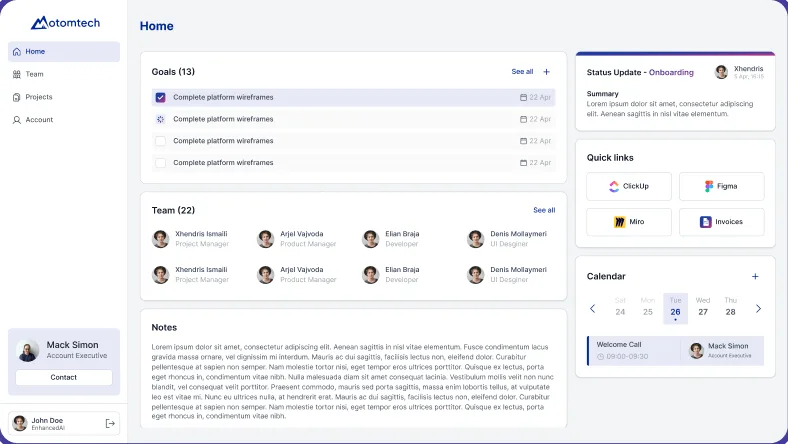Open the Projects page in sidebar
788x444 pixels.
[x=38, y=97]
